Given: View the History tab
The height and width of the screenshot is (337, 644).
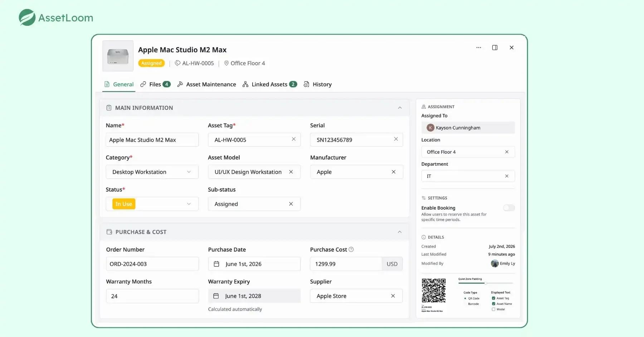Looking at the screenshot, I should [318, 84].
